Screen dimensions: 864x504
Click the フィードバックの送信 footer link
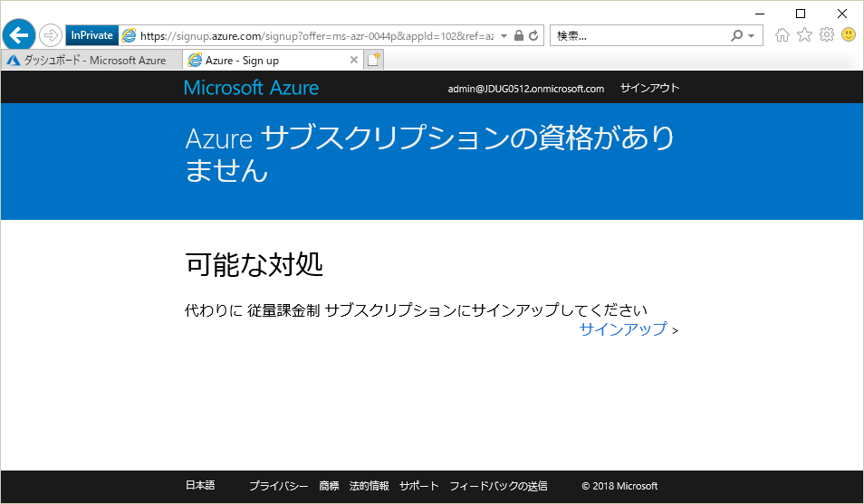coord(498,486)
